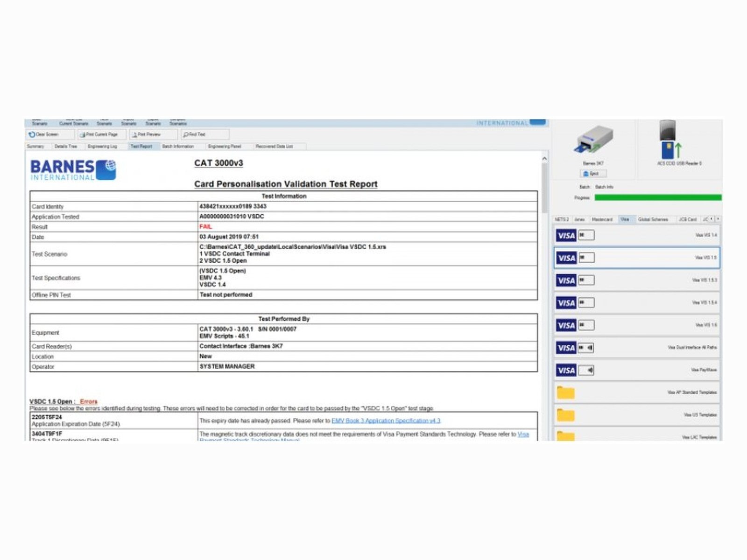Image resolution: width=747 pixels, height=560 pixels.
Task: Select the Visa Dual Interface All Paths row
Action: 637,348
